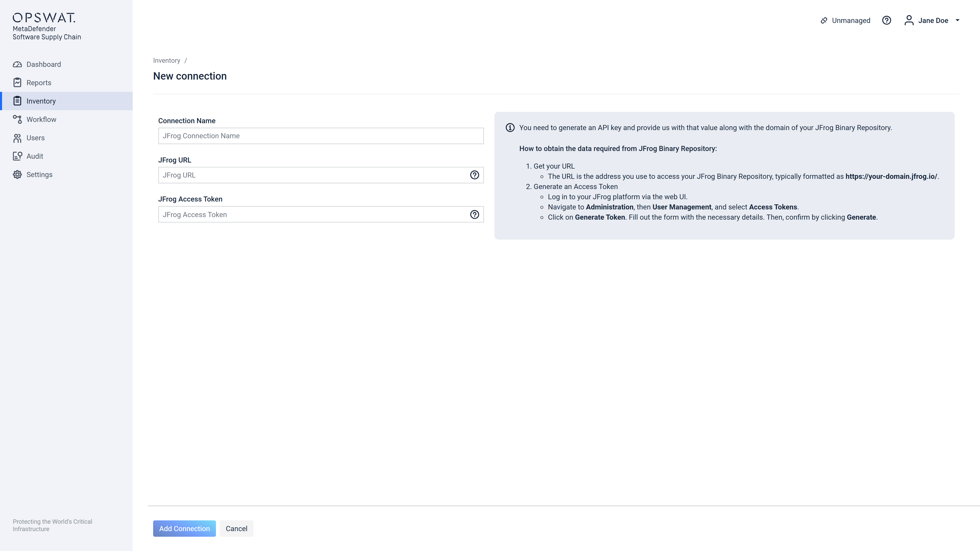The width and height of the screenshot is (980, 551).
Task: Focus the Connection Name input field
Action: 321,136
